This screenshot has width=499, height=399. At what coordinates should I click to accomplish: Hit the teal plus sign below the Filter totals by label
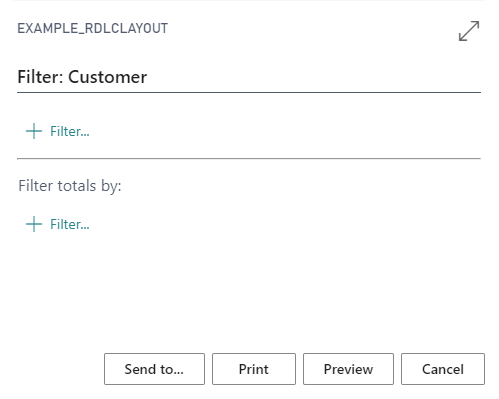tap(34, 224)
